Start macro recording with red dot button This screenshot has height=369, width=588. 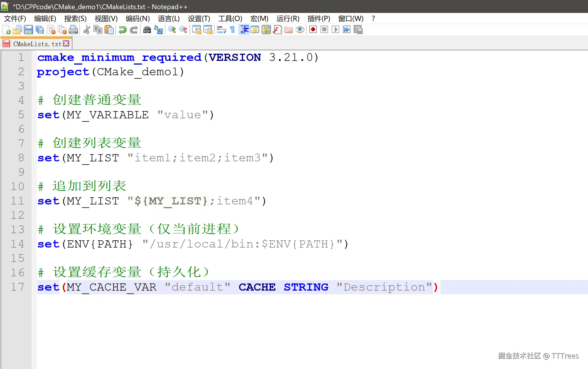point(313,30)
